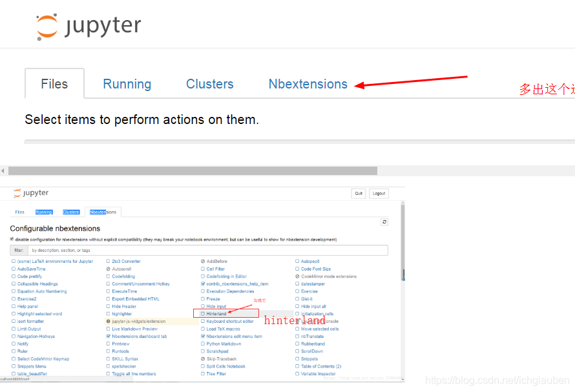The height and width of the screenshot is (392, 575).
Task: Click the incompatible icon beside AddBefore
Action: point(203,262)
